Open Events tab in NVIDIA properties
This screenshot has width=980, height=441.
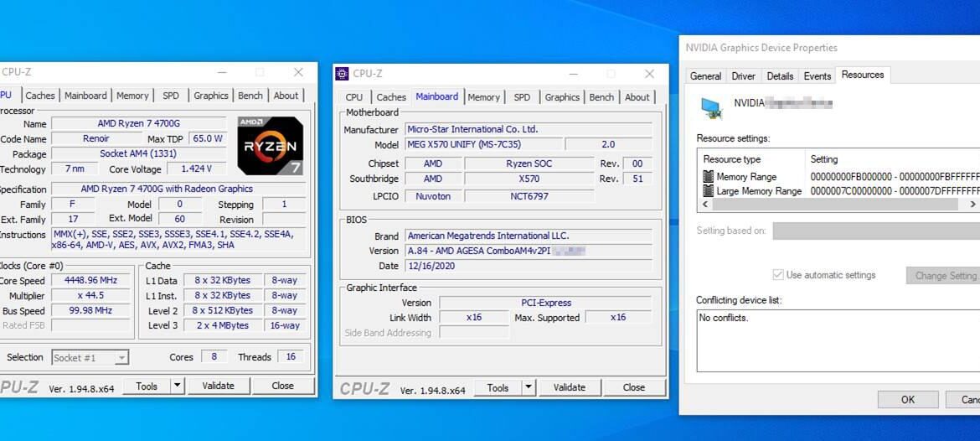click(x=818, y=76)
